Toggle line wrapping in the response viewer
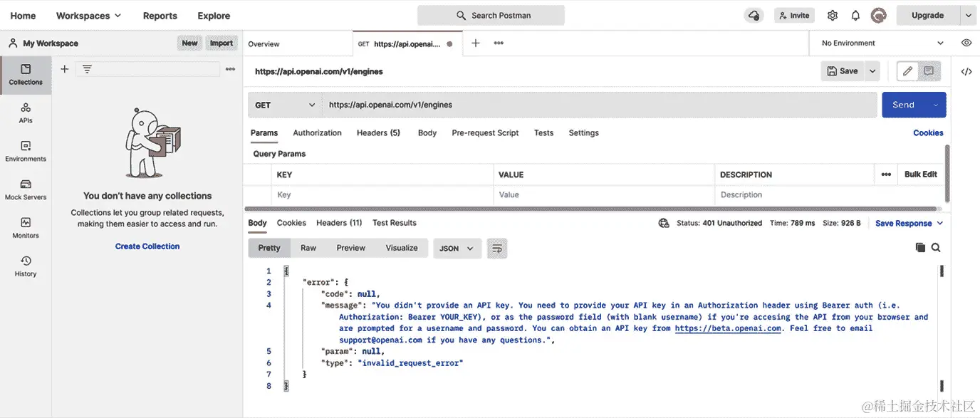The image size is (980, 418). tap(496, 248)
